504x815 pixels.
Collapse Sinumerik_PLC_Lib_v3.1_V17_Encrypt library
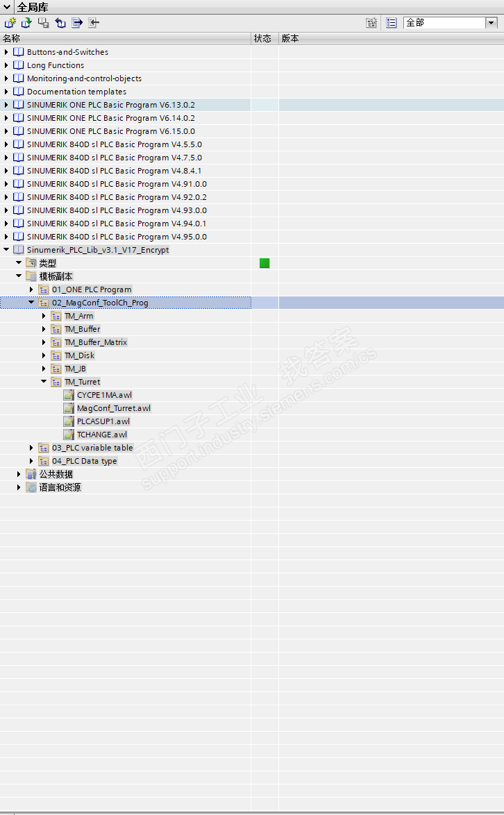point(6,249)
